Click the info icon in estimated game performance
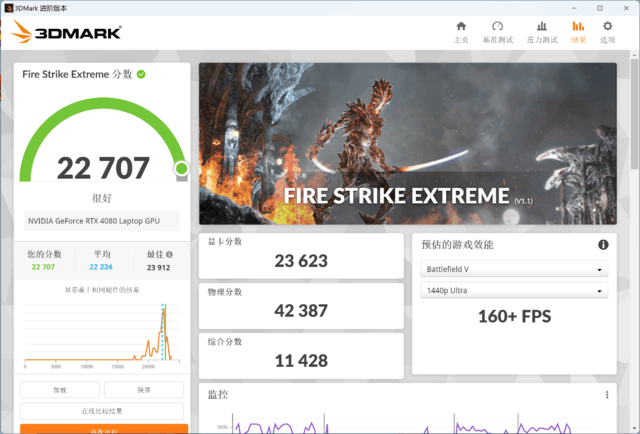640x434 pixels. pos(603,245)
